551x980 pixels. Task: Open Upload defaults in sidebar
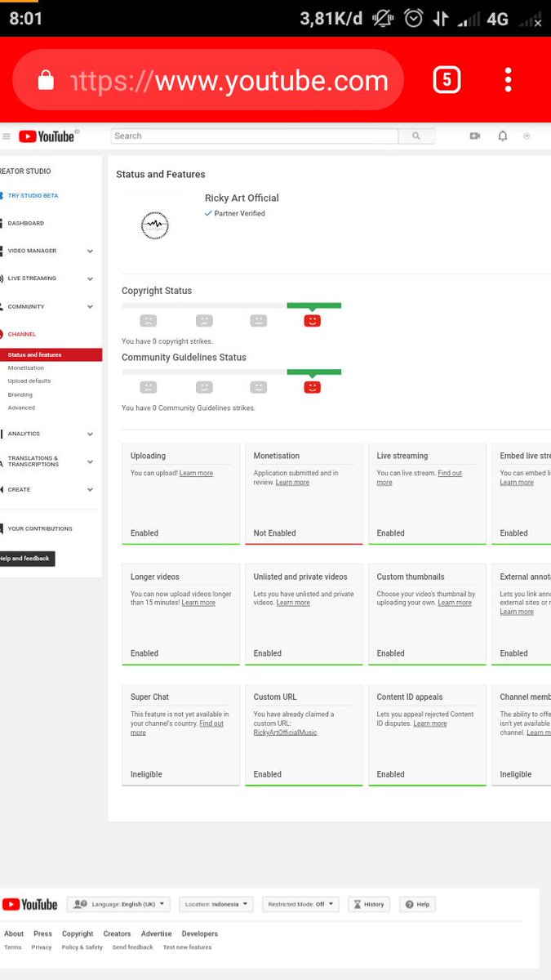(x=29, y=381)
